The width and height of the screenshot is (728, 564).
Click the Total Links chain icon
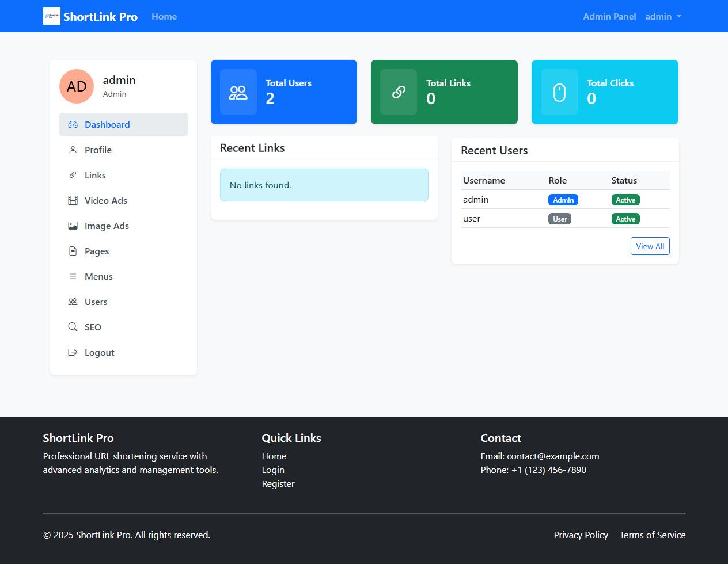coord(399,92)
